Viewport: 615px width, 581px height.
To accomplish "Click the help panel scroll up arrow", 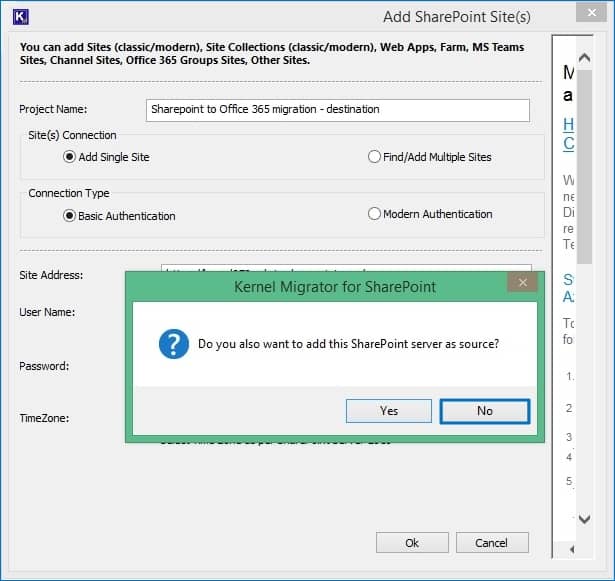I will pyautogui.click(x=584, y=58).
